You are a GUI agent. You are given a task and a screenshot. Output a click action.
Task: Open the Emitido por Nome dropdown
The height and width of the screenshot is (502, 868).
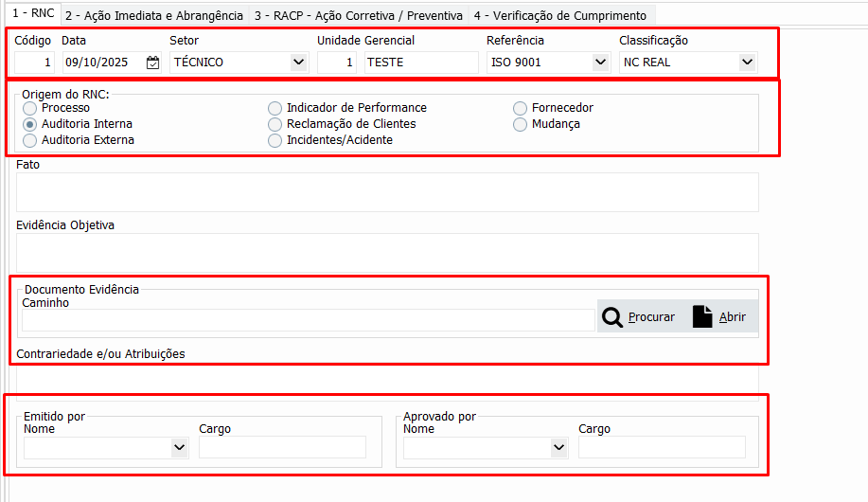[x=179, y=447]
